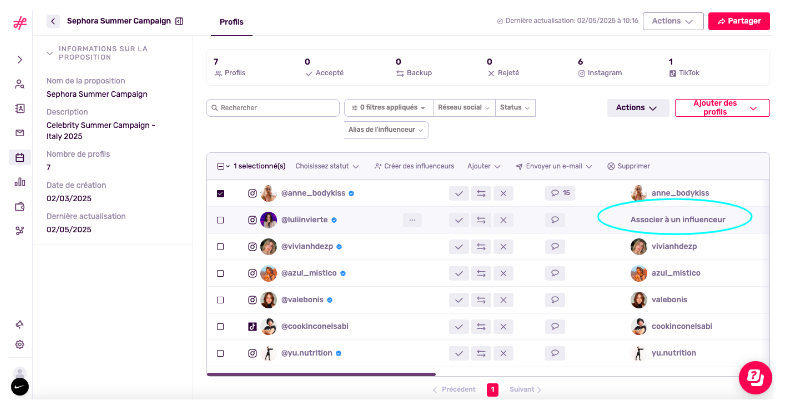Open the more options button for @luliinvierte
Screen dimensions: 790x409
pyautogui.click(x=412, y=220)
